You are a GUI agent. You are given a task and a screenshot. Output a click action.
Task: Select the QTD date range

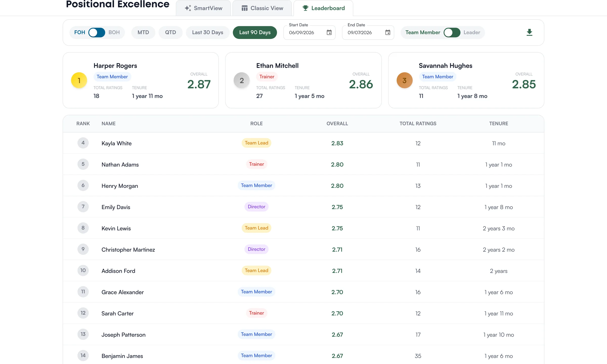pyautogui.click(x=170, y=32)
